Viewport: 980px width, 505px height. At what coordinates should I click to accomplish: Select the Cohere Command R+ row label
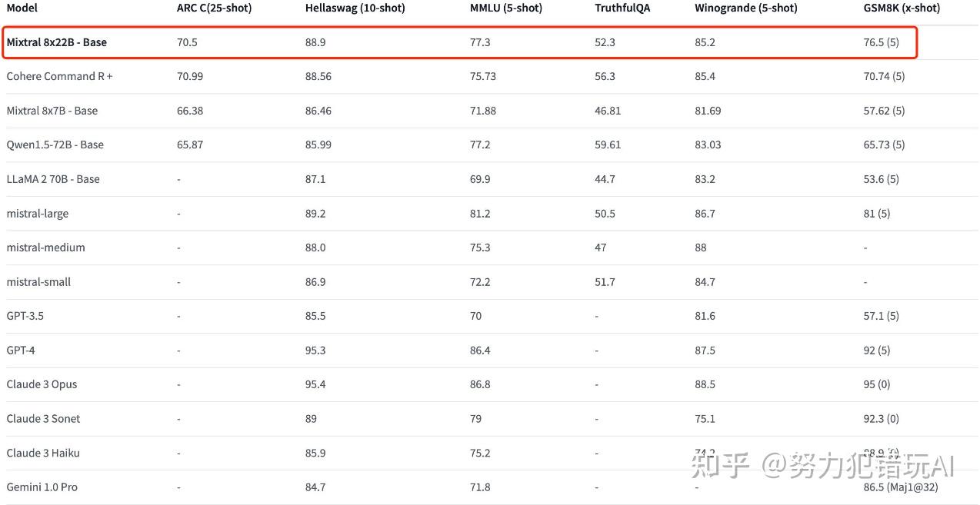[59, 76]
